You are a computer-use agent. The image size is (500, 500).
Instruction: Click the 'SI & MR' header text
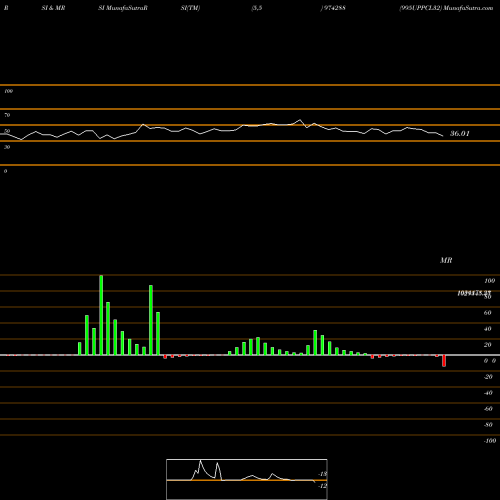coord(53,8)
